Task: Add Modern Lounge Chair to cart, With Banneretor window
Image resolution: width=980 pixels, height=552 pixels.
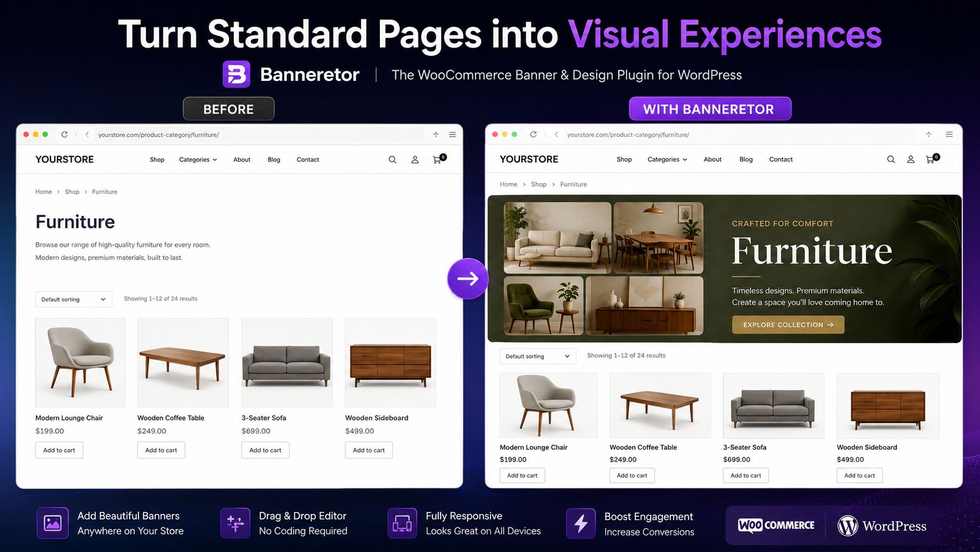Action: 522,475
